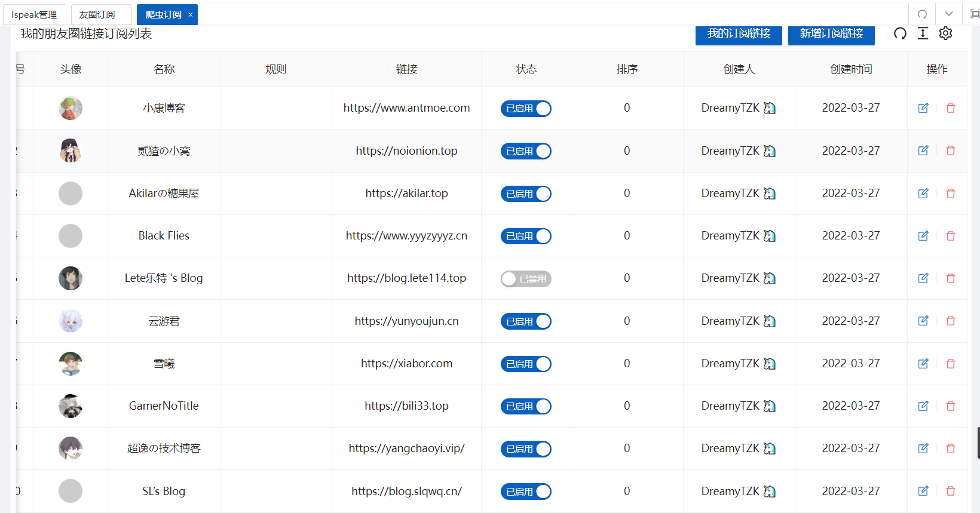Screen dimensions: 980x513
Task: Click the tab bar refresh icon
Action: point(923,14)
